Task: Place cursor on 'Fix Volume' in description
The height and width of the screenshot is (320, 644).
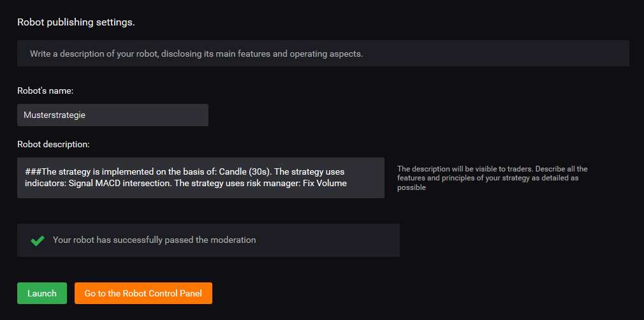Action: 325,183
